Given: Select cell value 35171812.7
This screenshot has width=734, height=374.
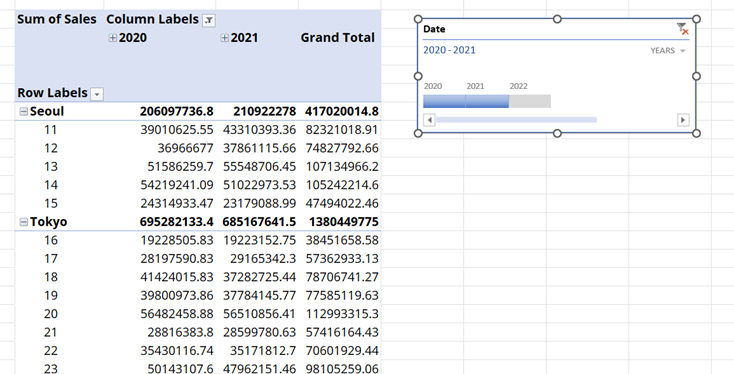Looking at the screenshot, I should point(263,351).
